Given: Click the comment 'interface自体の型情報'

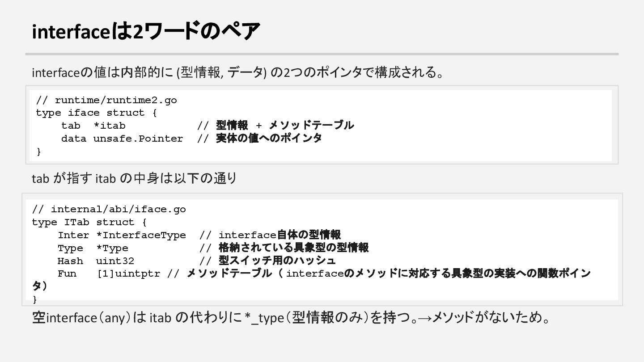Looking at the screenshot, I should pyautogui.click(x=280, y=235).
